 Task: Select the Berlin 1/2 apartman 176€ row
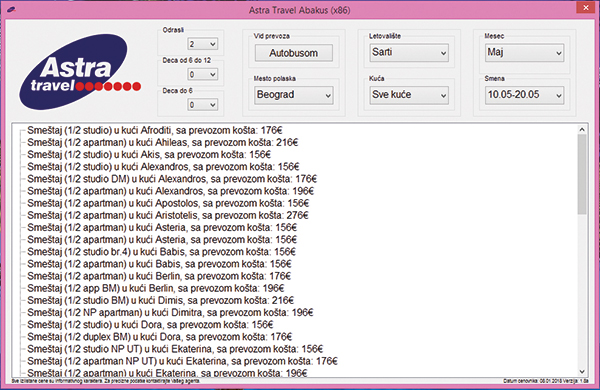pos(159,276)
